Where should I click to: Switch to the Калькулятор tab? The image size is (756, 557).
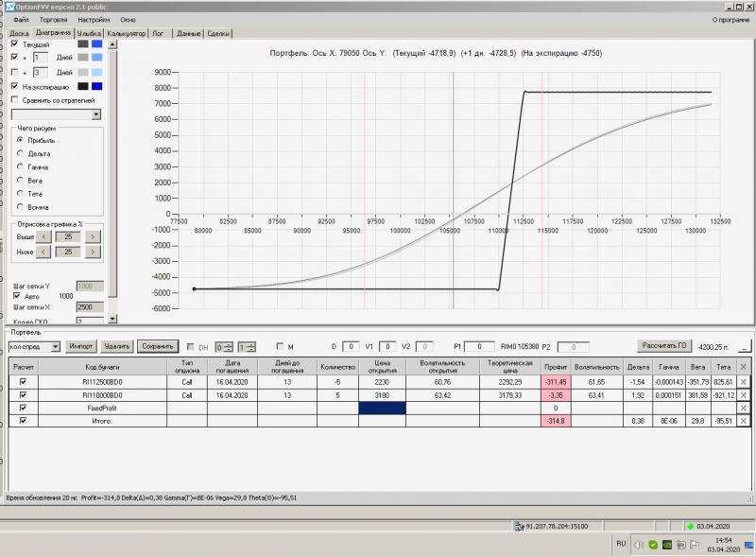click(126, 33)
